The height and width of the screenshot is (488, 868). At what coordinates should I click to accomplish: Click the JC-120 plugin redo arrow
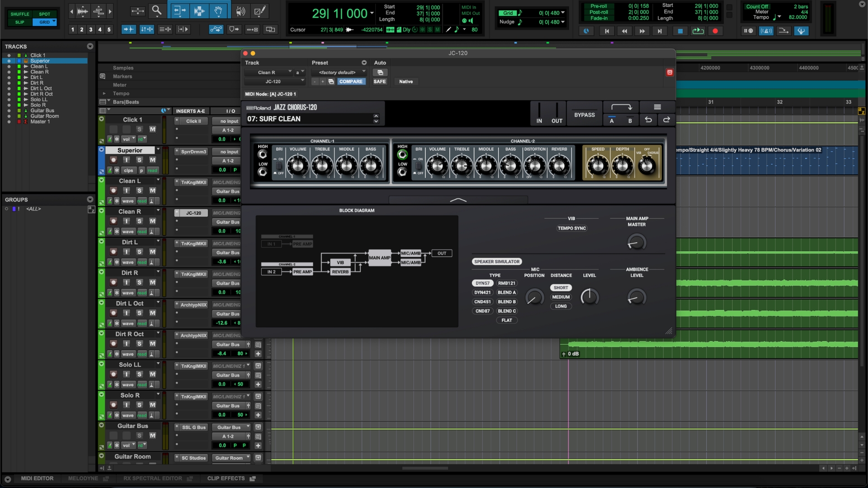[666, 120]
